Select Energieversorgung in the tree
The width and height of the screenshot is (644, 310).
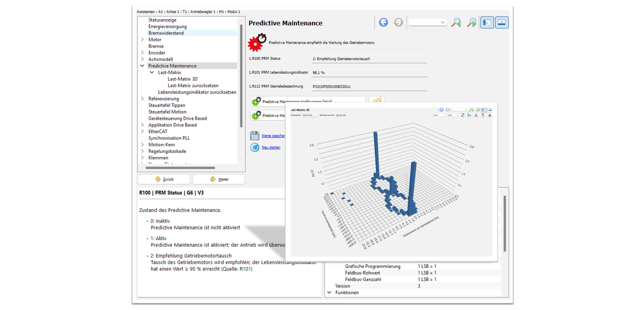[167, 26]
